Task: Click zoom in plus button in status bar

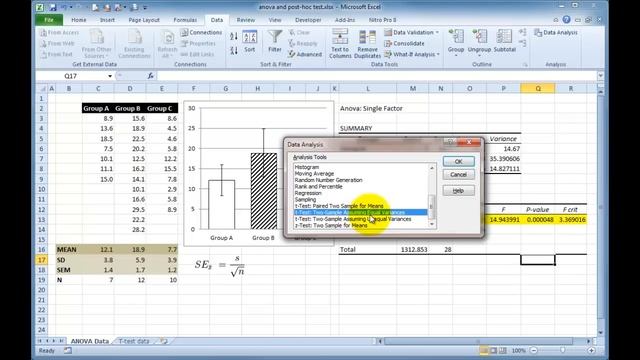Action: [591, 350]
